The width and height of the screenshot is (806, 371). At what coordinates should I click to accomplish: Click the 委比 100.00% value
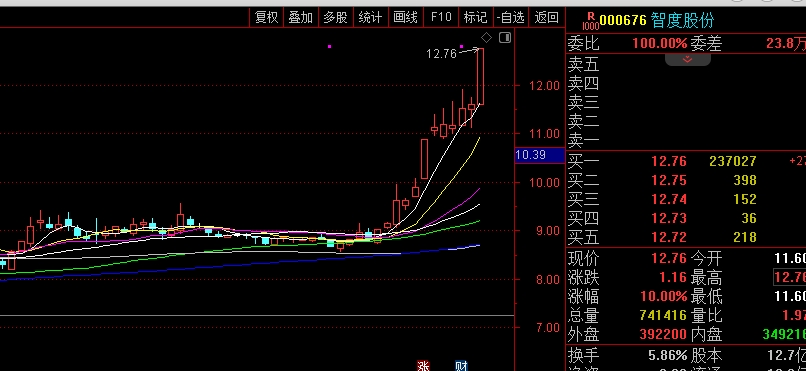pos(660,44)
